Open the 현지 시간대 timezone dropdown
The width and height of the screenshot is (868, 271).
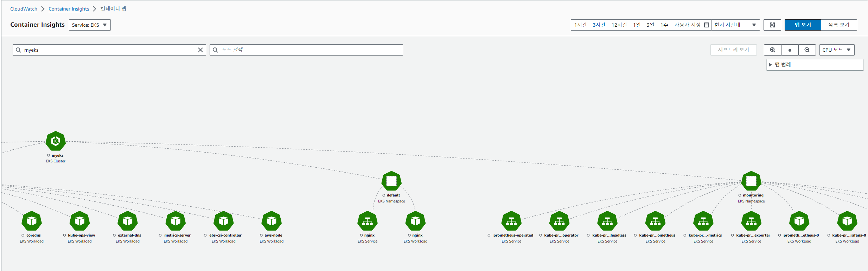pos(735,25)
